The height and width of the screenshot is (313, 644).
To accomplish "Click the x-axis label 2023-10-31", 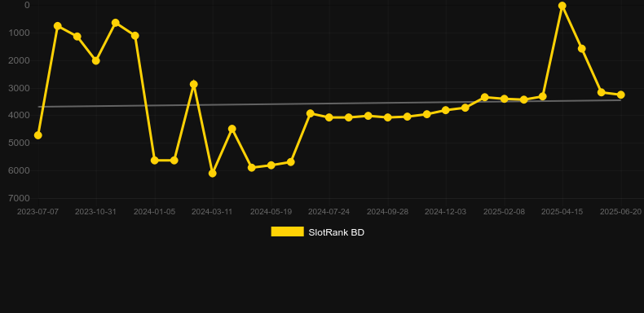I will tap(95, 212).
